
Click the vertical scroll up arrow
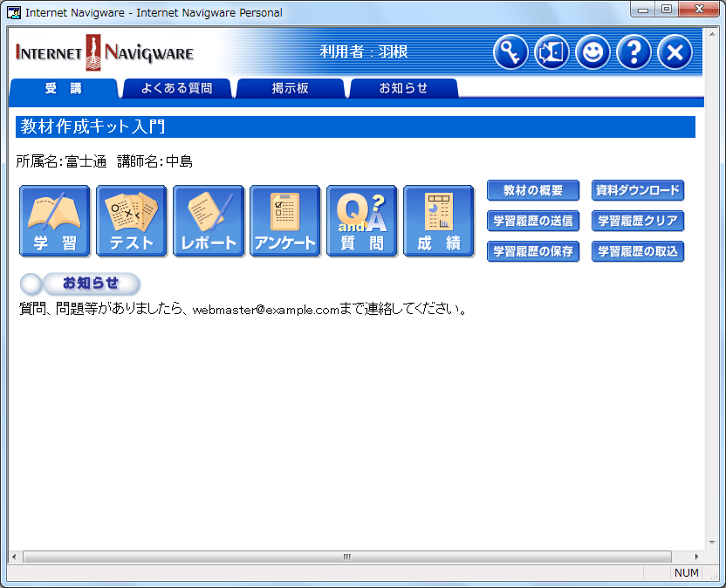coord(712,34)
